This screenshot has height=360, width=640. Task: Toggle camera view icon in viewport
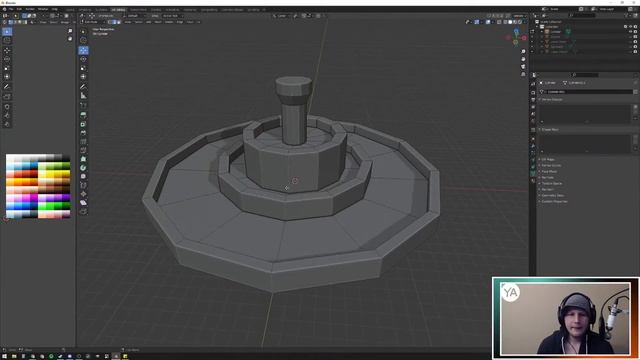(x=523, y=67)
